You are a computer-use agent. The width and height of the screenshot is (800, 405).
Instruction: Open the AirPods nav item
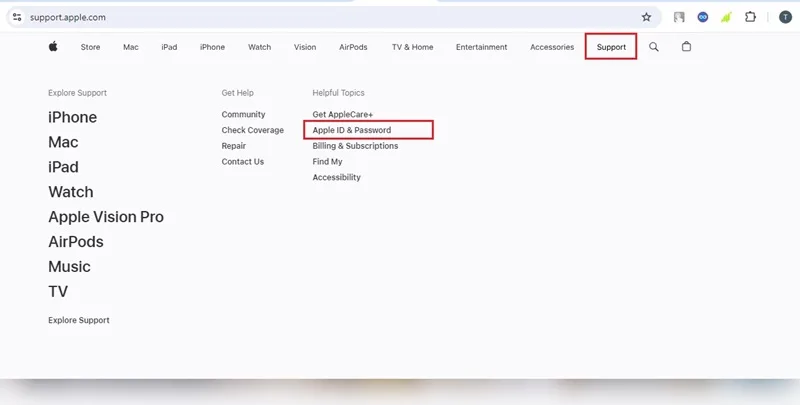click(353, 47)
